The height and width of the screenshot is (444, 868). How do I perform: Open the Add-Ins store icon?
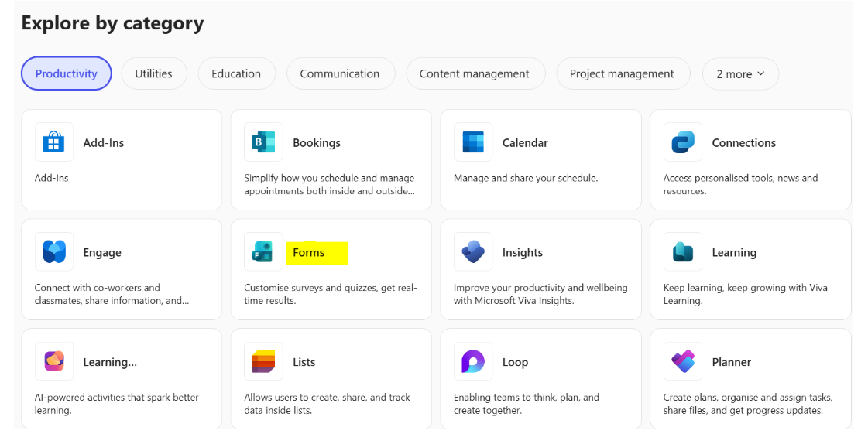click(x=54, y=142)
